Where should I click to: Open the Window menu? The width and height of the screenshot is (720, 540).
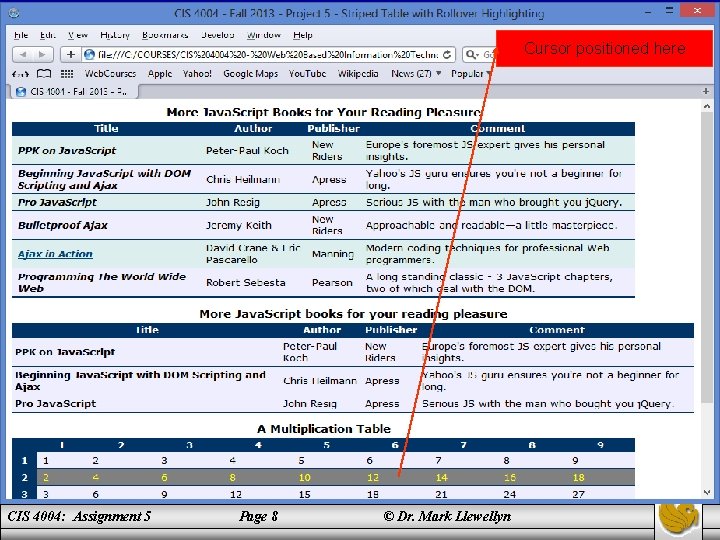pyautogui.click(x=264, y=35)
